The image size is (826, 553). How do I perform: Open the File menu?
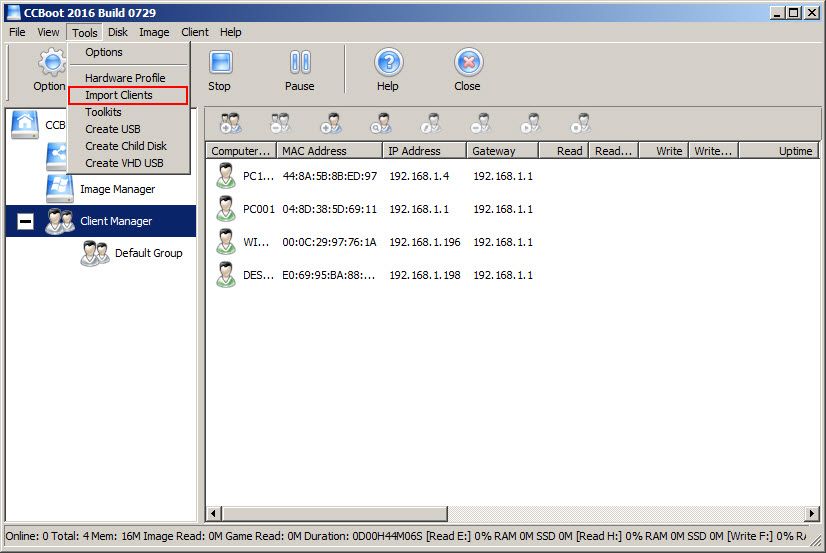(17, 32)
